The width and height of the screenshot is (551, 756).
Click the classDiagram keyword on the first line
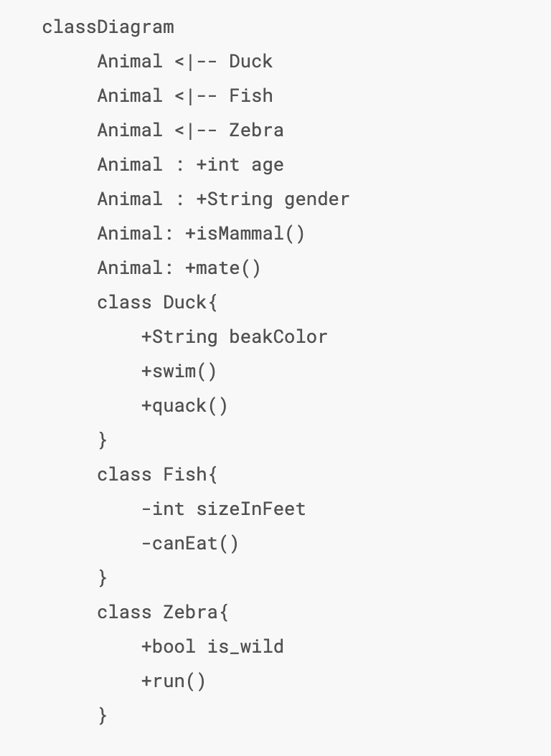[108, 27]
